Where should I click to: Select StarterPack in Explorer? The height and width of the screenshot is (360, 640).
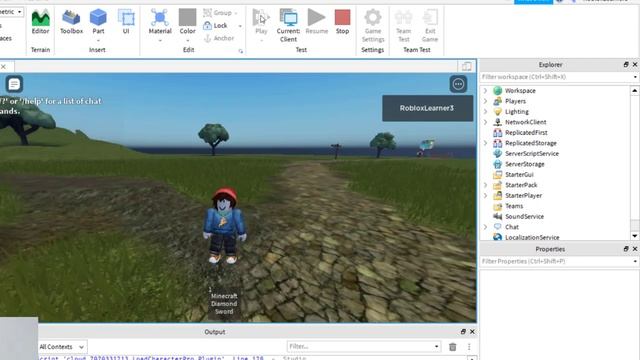[x=521, y=185]
